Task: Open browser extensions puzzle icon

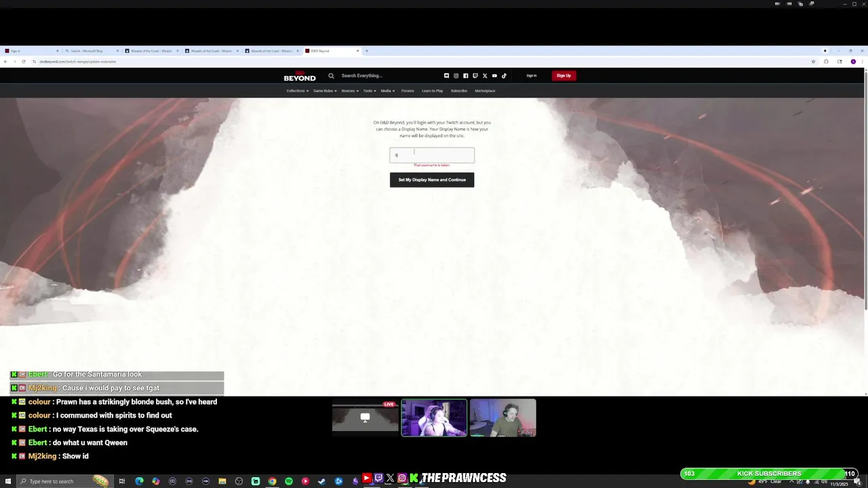Action: click(x=826, y=62)
